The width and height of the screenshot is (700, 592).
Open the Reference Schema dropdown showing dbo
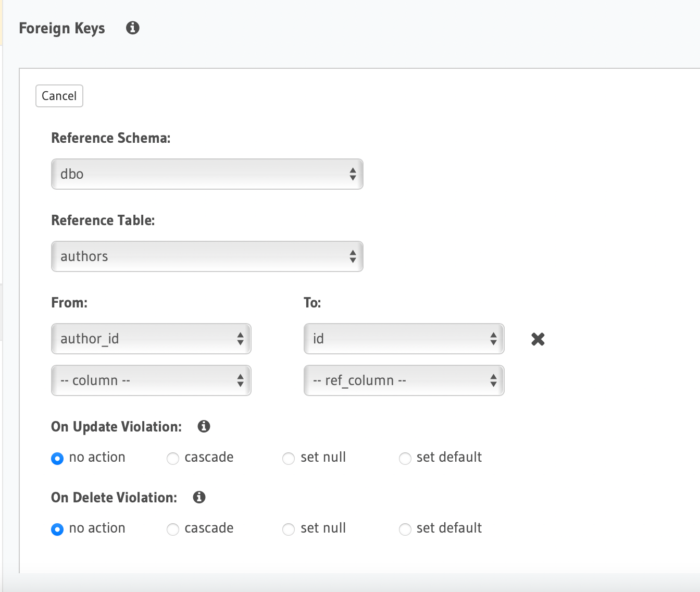pos(207,174)
